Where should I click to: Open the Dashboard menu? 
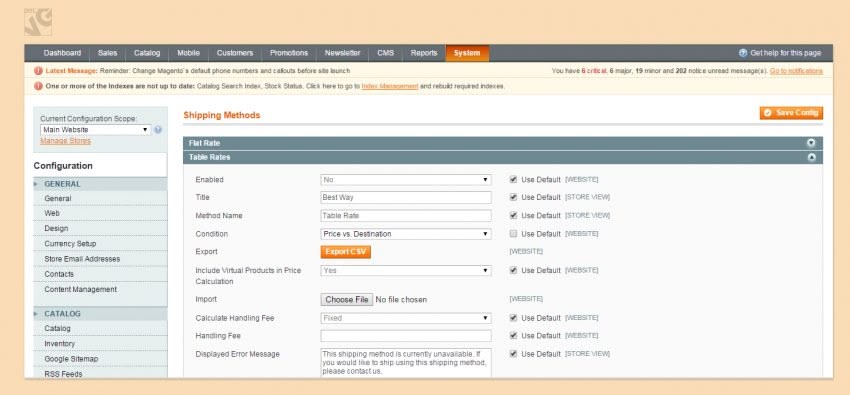(62, 53)
